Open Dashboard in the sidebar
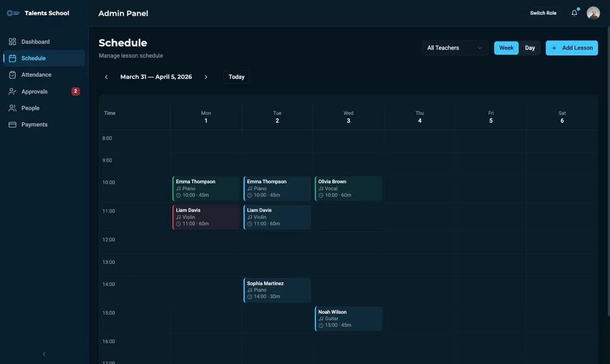 [x=44, y=42]
